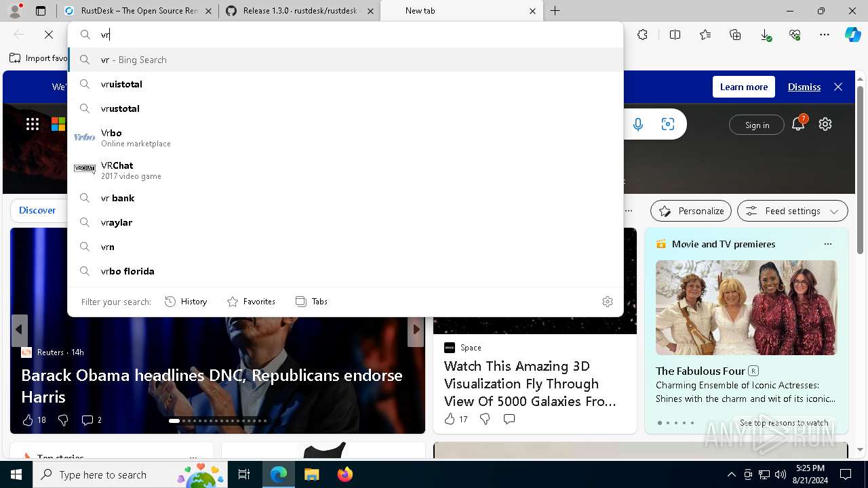The image size is (868, 488).
Task: Click Learn more button
Action: [x=744, y=87]
